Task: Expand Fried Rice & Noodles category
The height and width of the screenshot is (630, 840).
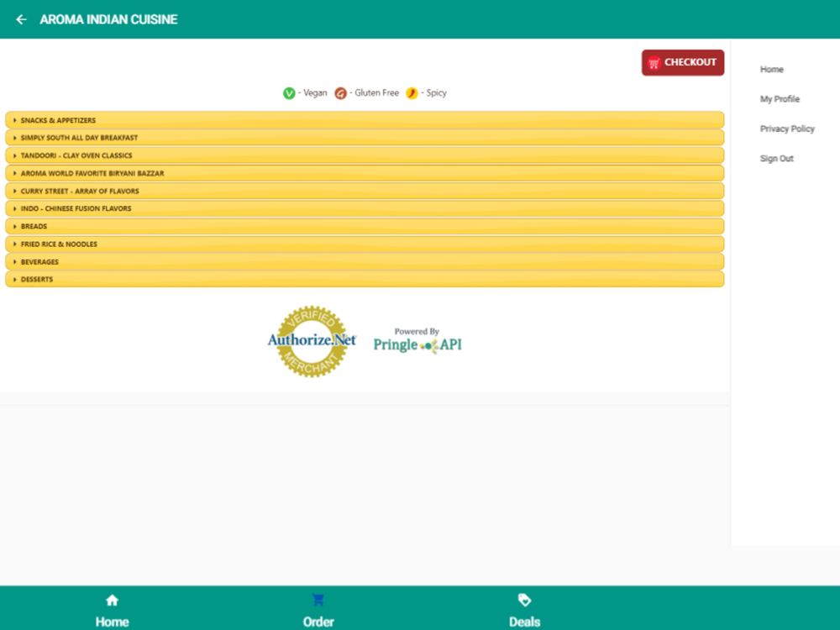Action: coord(365,244)
